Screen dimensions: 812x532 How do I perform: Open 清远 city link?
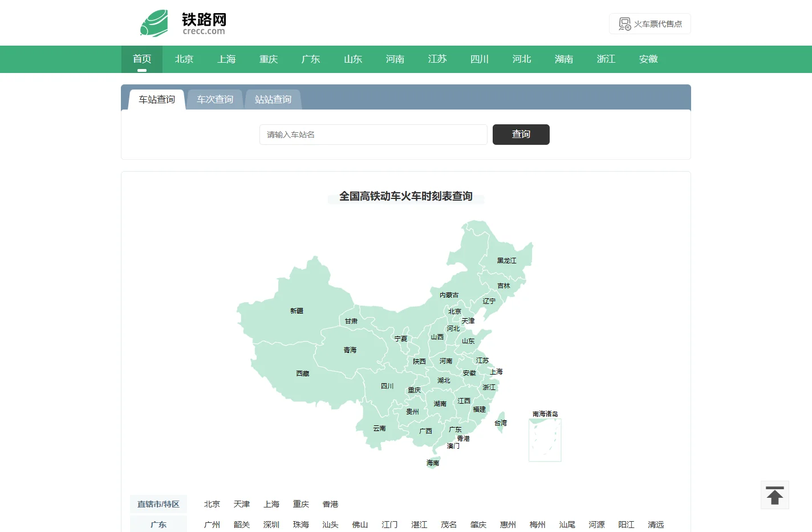pos(656,525)
